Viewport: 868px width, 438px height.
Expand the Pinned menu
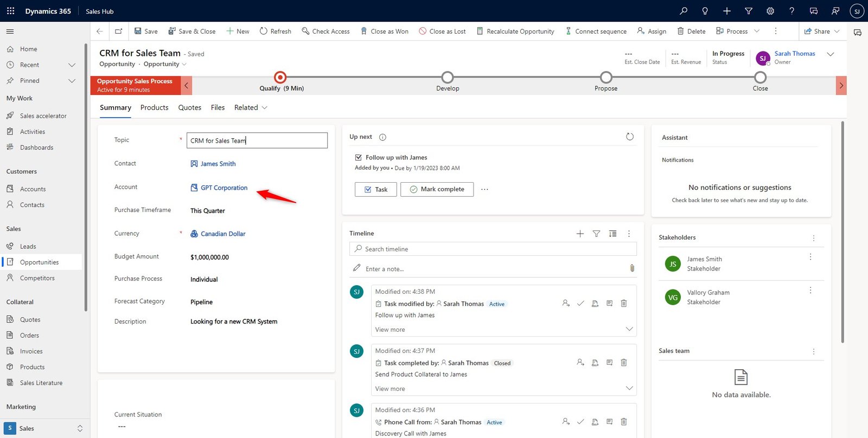coord(72,81)
